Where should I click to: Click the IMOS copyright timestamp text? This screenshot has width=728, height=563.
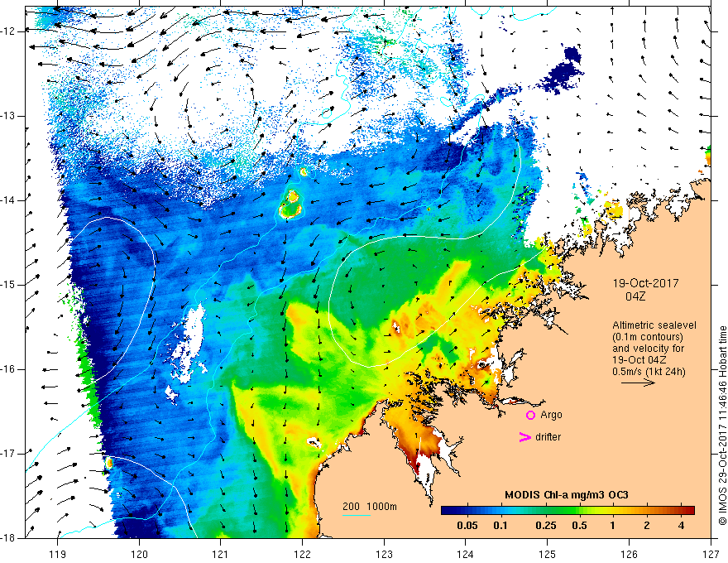[722, 426]
